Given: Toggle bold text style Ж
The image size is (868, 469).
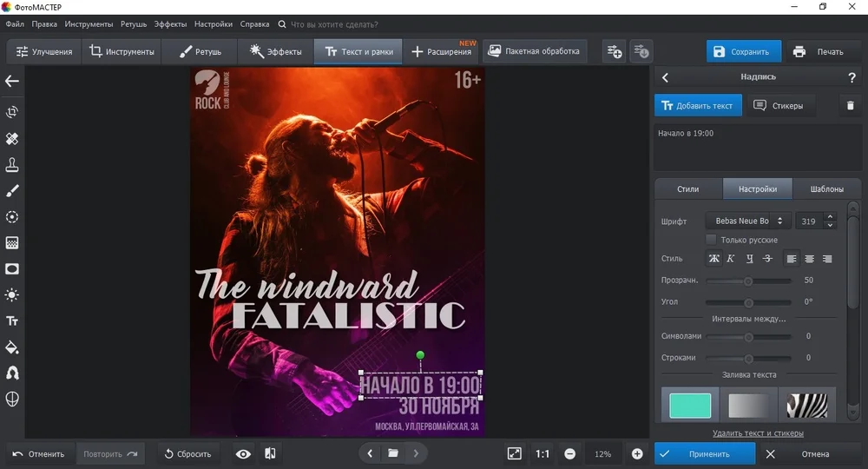Looking at the screenshot, I should [713, 259].
